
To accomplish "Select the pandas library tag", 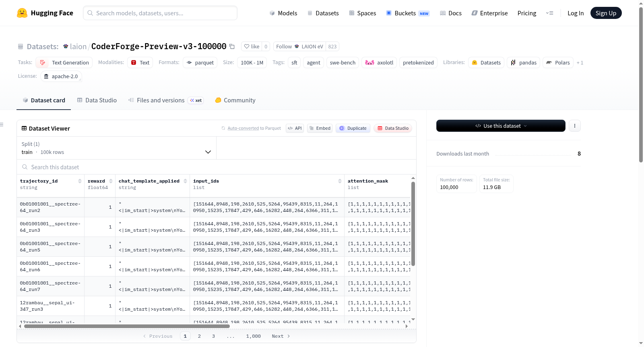I will pos(524,62).
